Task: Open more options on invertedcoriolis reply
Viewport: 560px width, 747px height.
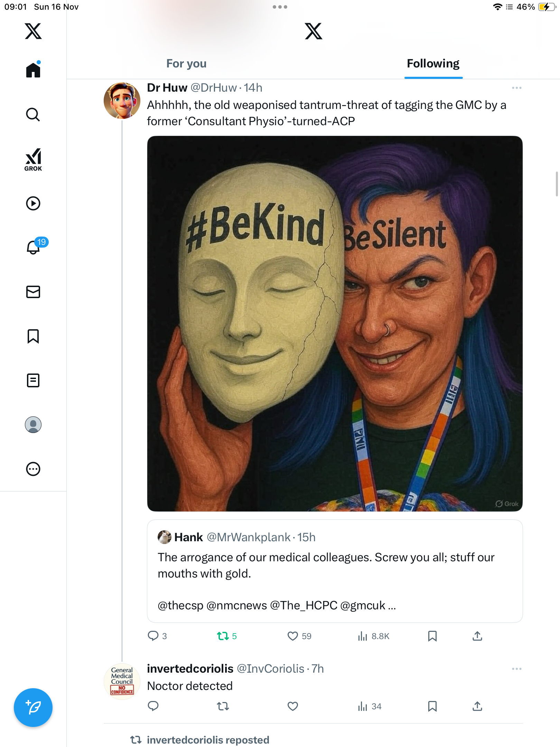Action: (516, 669)
